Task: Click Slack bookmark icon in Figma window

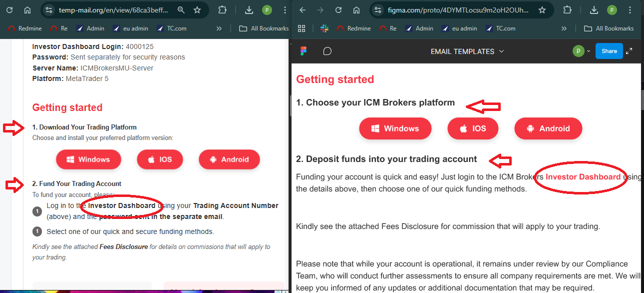Action: coord(324,28)
